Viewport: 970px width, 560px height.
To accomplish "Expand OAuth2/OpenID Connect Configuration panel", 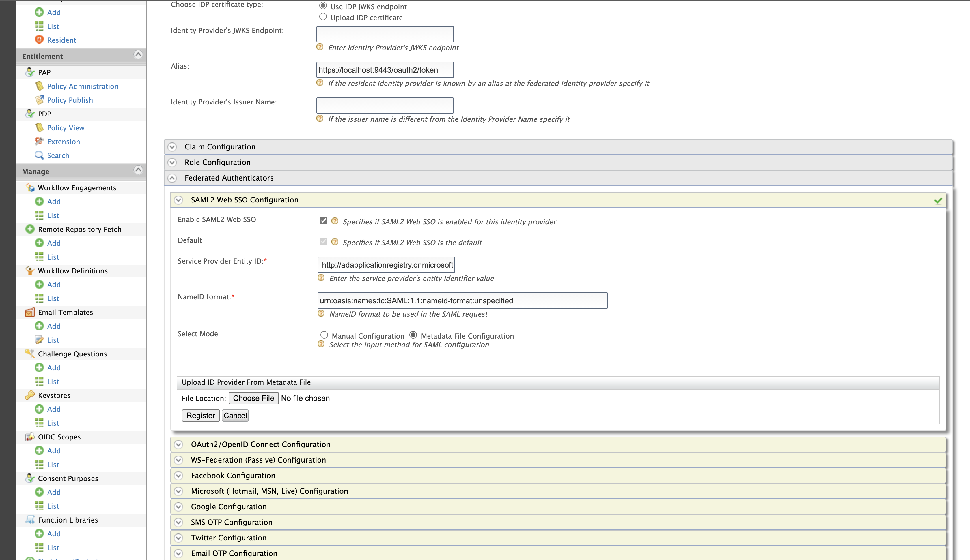I will point(178,444).
